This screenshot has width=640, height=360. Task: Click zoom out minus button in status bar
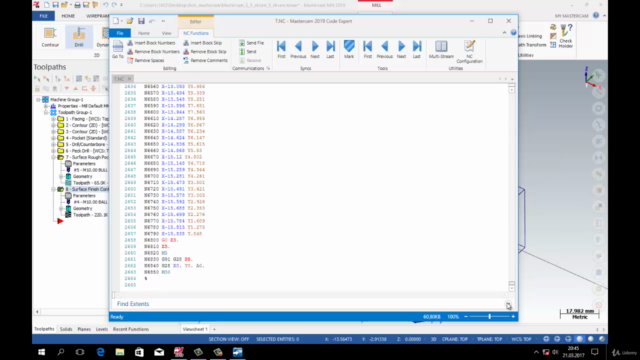coord(466,317)
